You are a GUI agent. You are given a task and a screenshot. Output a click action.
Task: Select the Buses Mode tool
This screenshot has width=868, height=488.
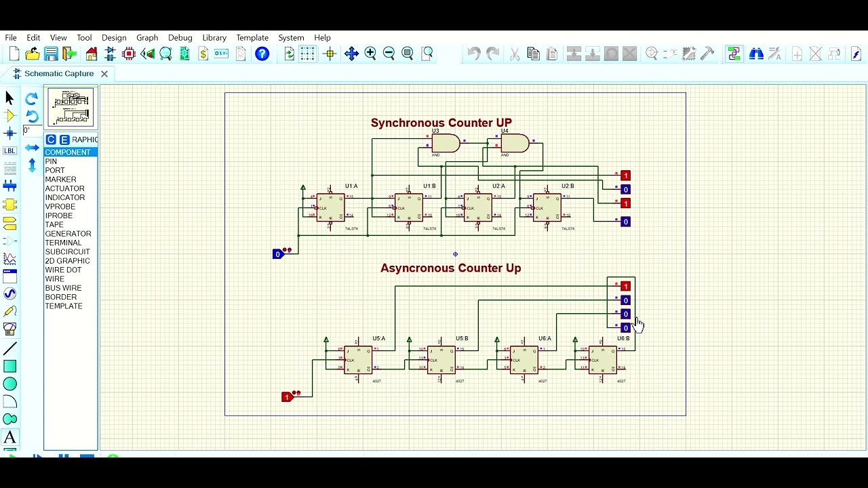pyautogui.click(x=9, y=186)
